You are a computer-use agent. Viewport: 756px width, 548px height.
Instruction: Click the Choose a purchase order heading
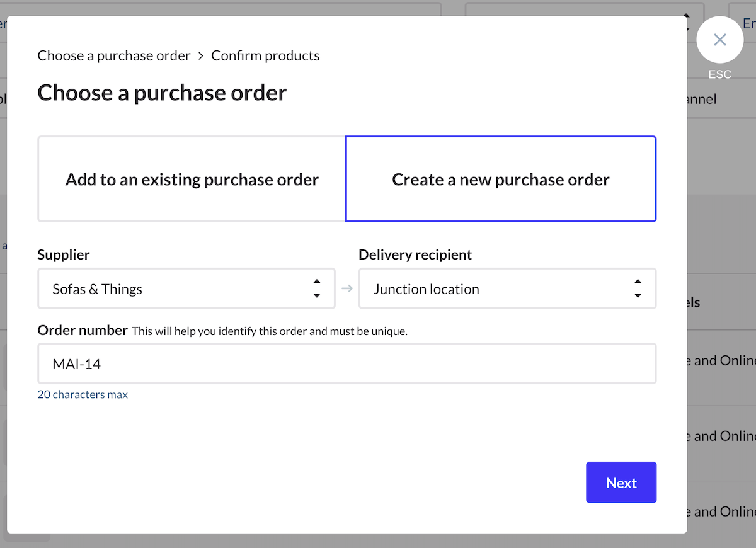coord(162,93)
